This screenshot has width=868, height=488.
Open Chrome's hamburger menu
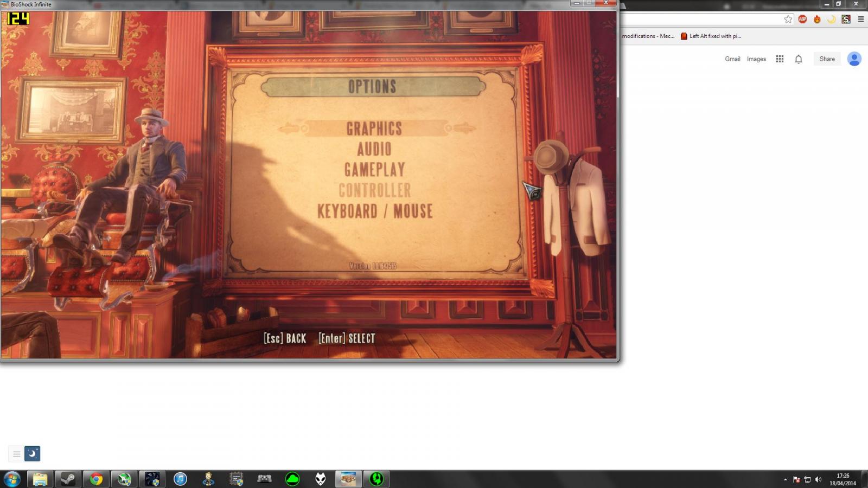[860, 19]
